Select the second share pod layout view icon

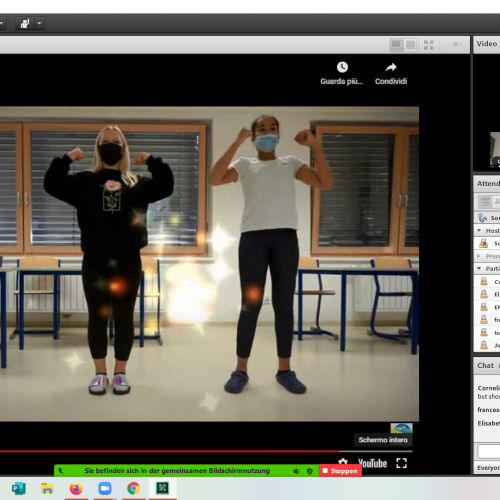[411, 44]
